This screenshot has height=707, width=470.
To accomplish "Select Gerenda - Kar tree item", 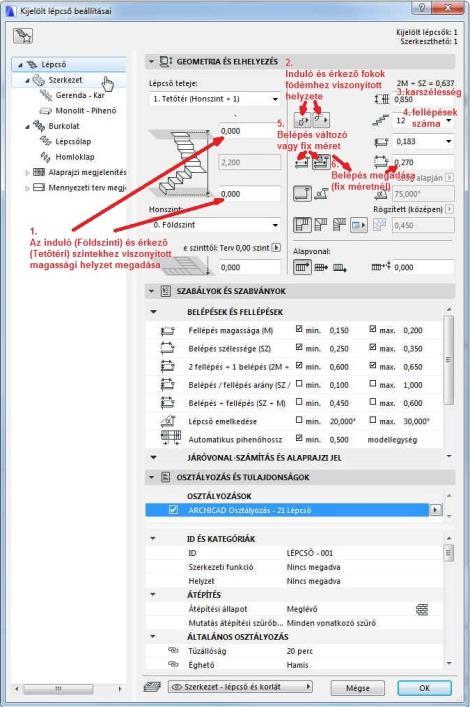I will click(79, 95).
